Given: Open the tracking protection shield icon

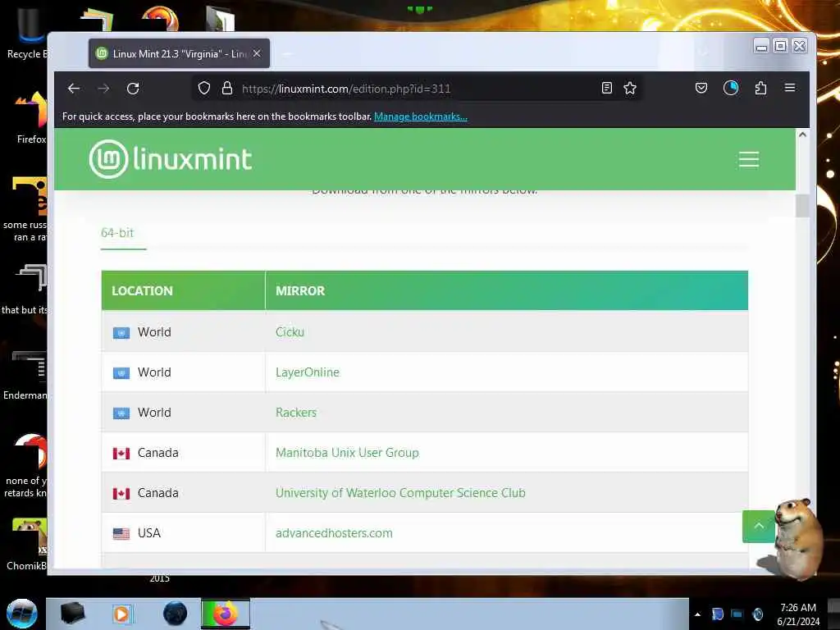Looking at the screenshot, I should click(203, 89).
